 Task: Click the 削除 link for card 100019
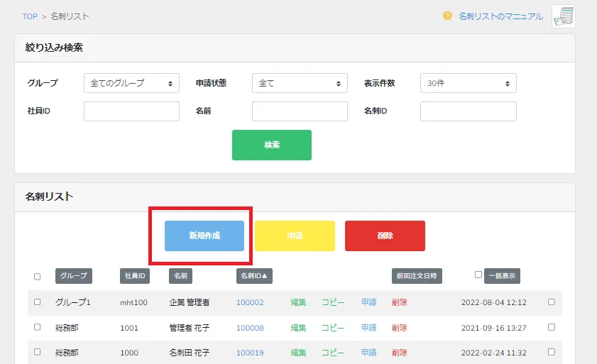(400, 353)
